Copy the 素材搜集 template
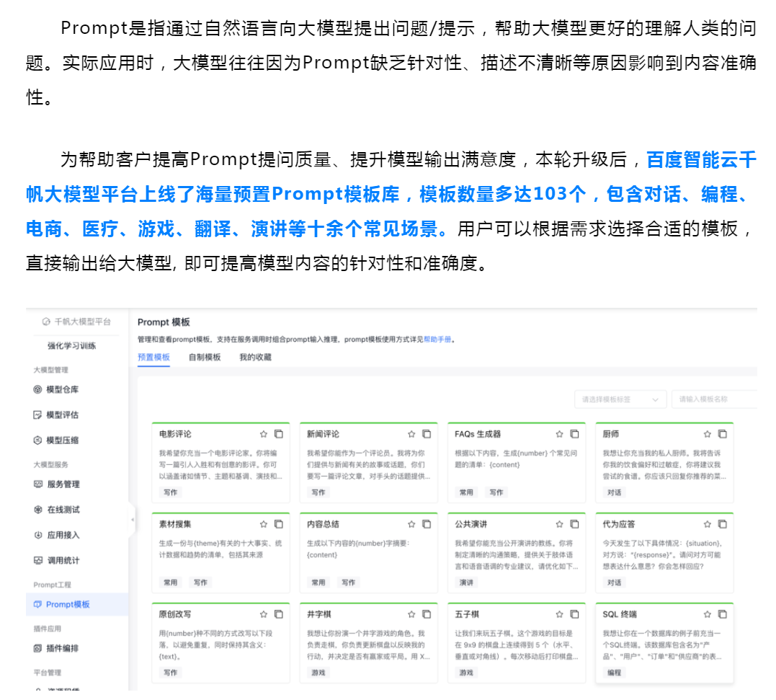This screenshot has height=700, width=776. coord(279,524)
